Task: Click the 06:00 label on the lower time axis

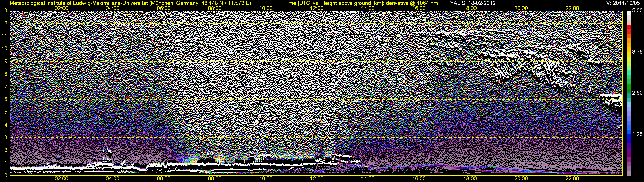Action: [164, 179]
